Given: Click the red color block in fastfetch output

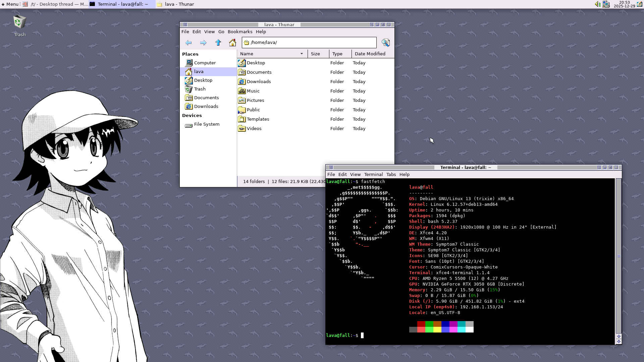Looking at the screenshot, I should tap(421, 324).
